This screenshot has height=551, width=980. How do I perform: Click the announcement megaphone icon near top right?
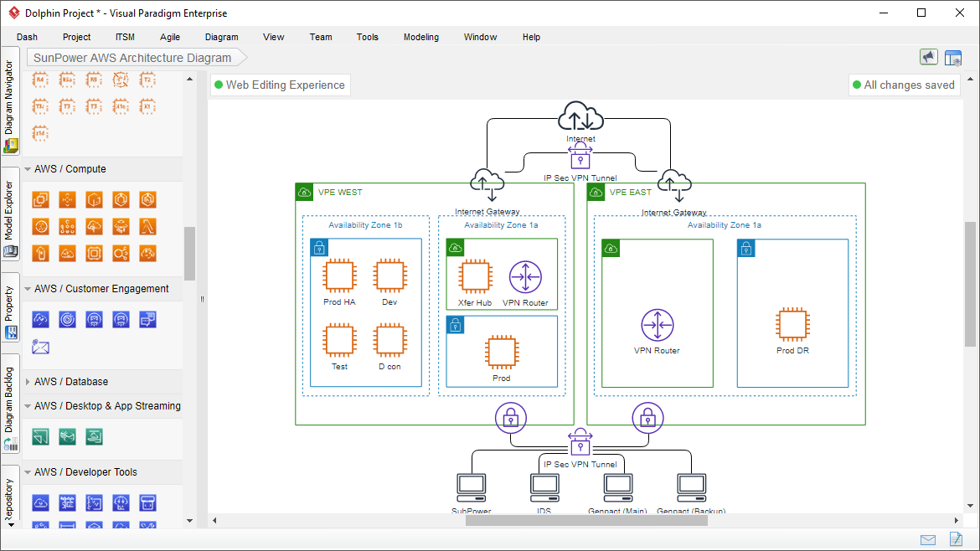coord(928,56)
